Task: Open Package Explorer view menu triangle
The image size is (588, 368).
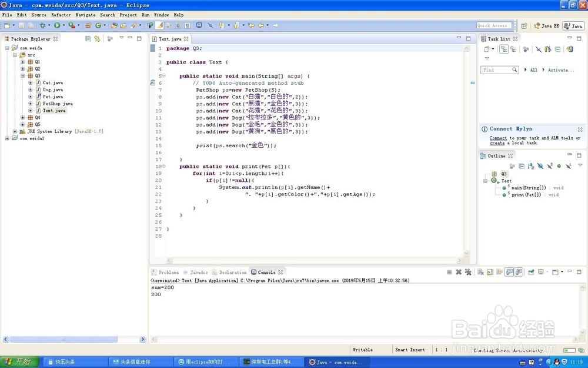Action: tap(122, 38)
